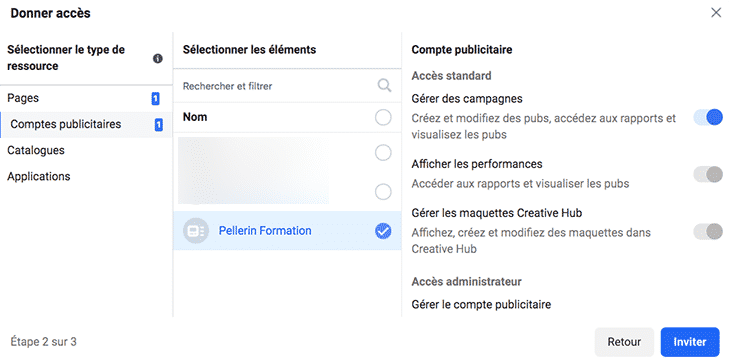Click the info icon beside resource type heading
The width and height of the screenshot is (730, 364).
[x=158, y=59]
